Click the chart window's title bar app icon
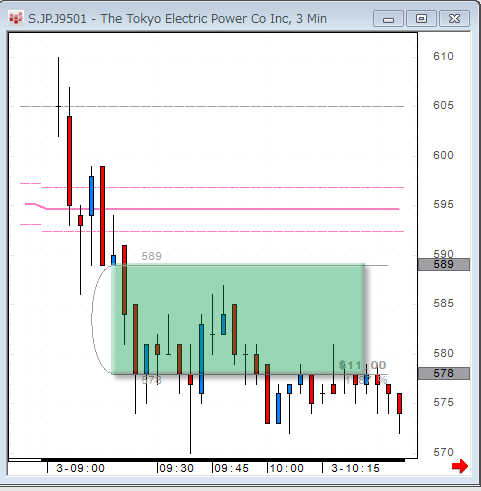This screenshot has width=481, height=491. click(16, 19)
